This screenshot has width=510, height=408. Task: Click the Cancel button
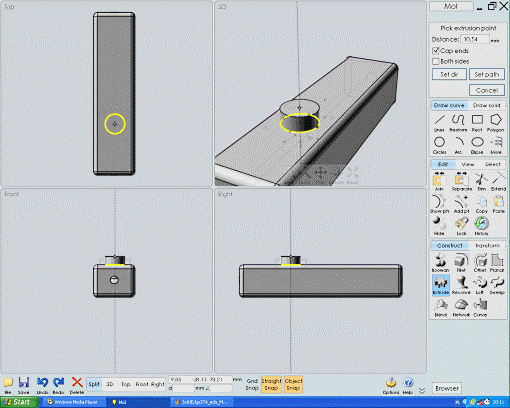pos(487,90)
